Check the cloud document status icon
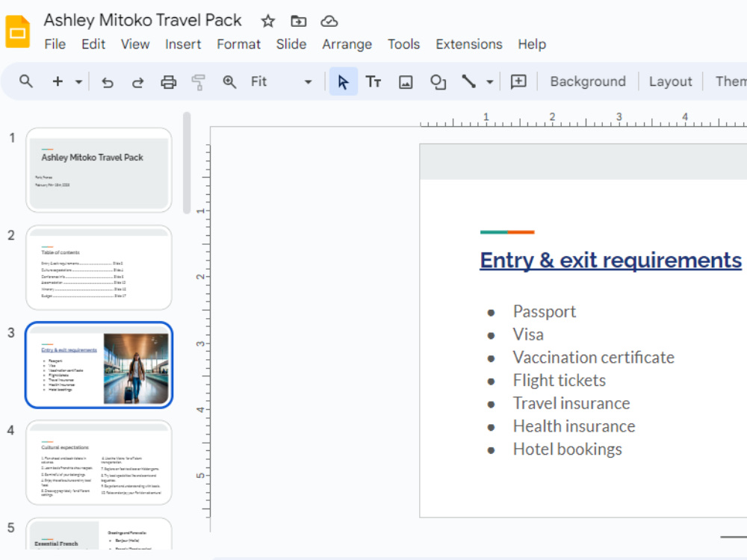The width and height of the screenshot is (747, 560). pyautogui.click(x=329, y=21)
